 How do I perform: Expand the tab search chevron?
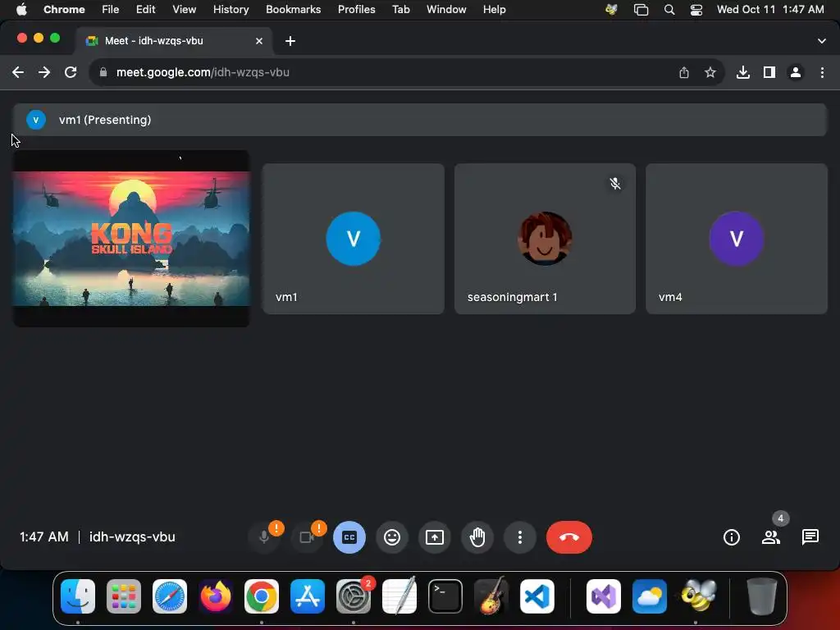[821, 41]
